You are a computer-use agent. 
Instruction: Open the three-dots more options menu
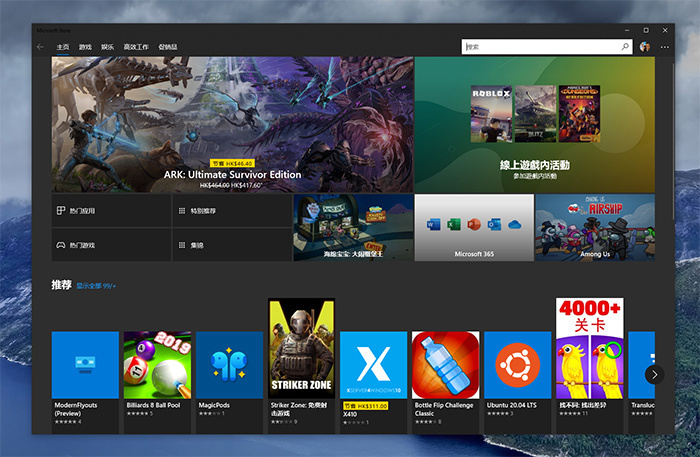coord(665,47)
